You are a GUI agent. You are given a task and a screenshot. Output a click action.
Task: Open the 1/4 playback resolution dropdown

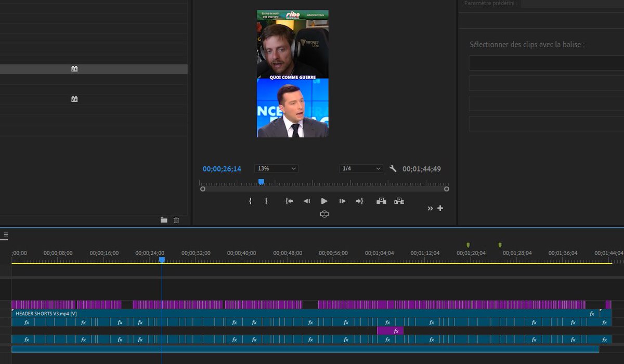click(361, 168)
